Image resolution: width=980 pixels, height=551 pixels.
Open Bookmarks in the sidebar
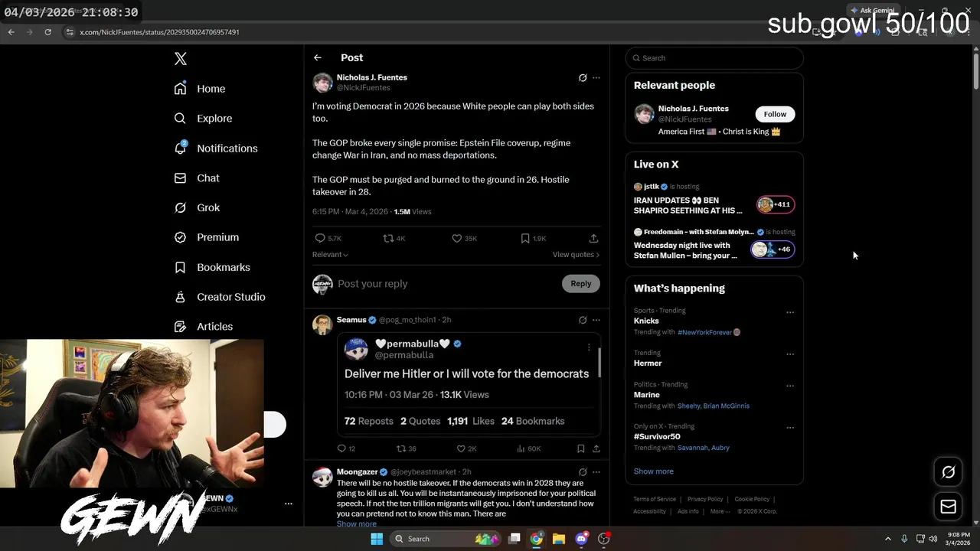click(x=212, y=267)
